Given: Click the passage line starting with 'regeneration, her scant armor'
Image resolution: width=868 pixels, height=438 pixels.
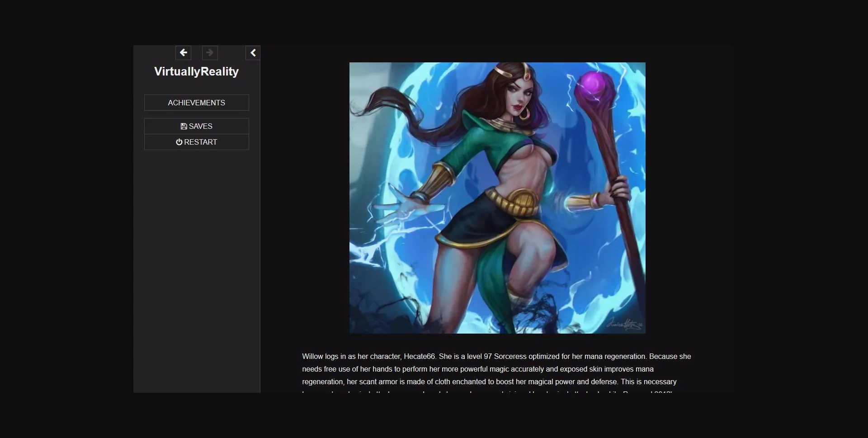Looking at the screenshot, I should 489,382.
